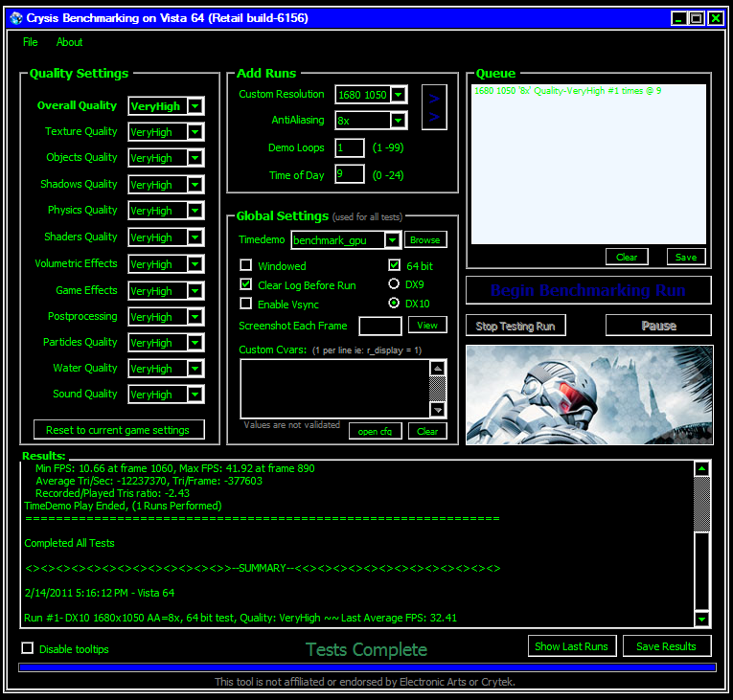Viewport: 733px width, 700px height.
Task: Click Stop Testing Run
Action: click(515, 326)
